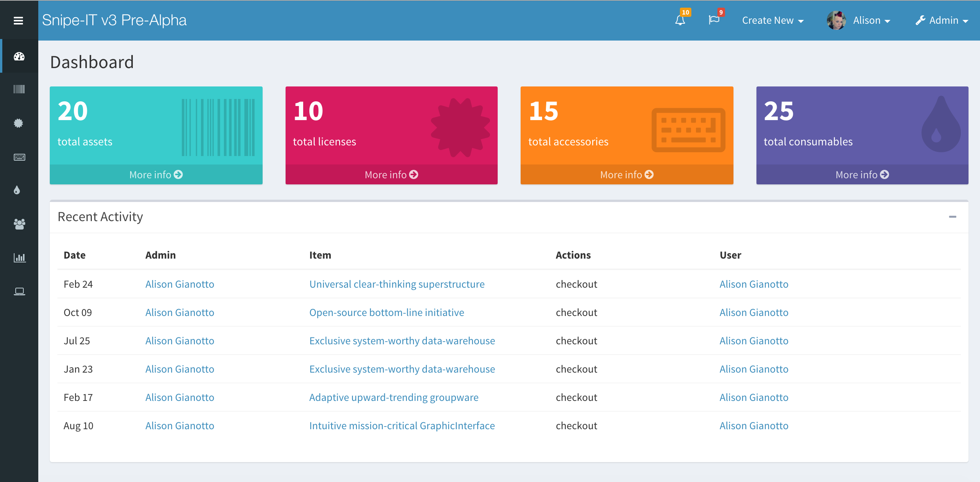The image size is (980, 482).
Task: Click admin Alison Gianotto in Feb 17 row
Action: tap(180, 397)
